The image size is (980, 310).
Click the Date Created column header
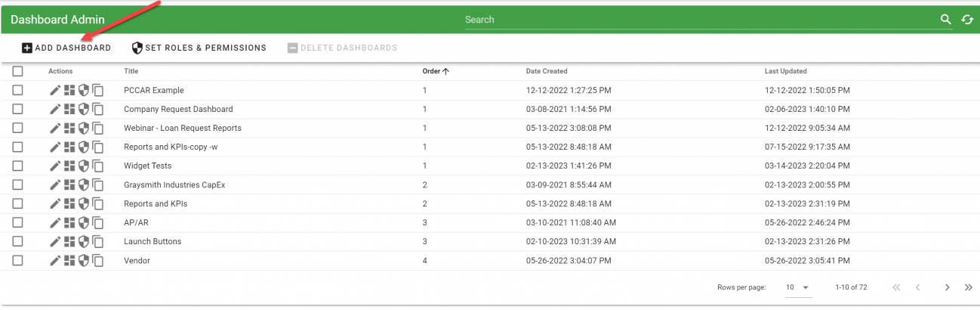(546, 71)
